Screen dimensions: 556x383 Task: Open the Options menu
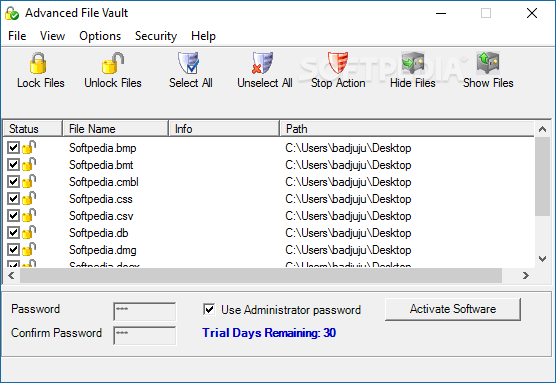coord(100,36)
